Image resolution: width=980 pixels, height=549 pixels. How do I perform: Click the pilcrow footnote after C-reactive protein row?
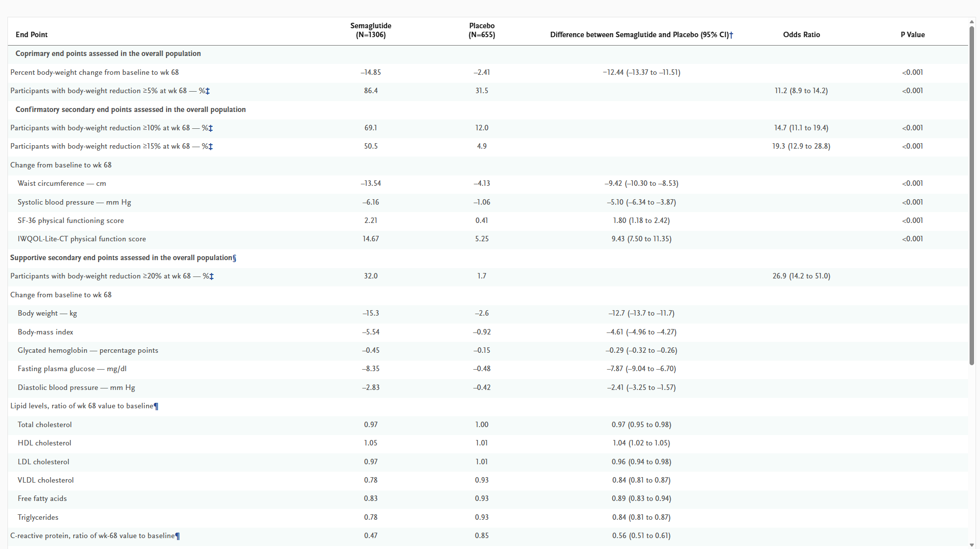pos(177,535)
